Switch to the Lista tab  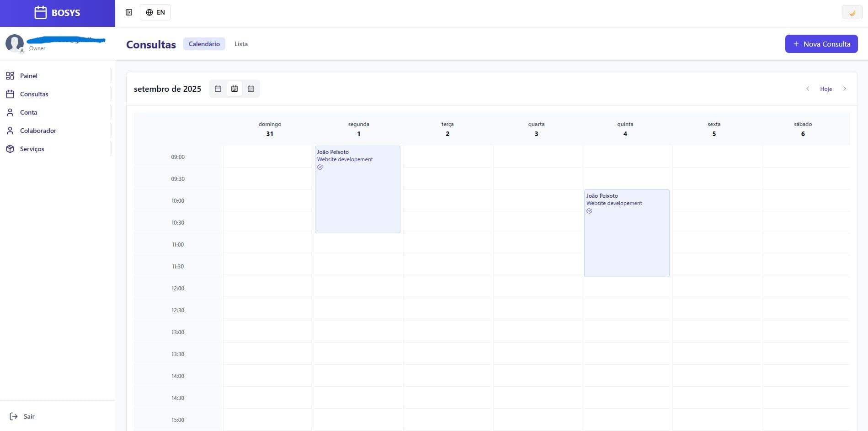(241, 44)
